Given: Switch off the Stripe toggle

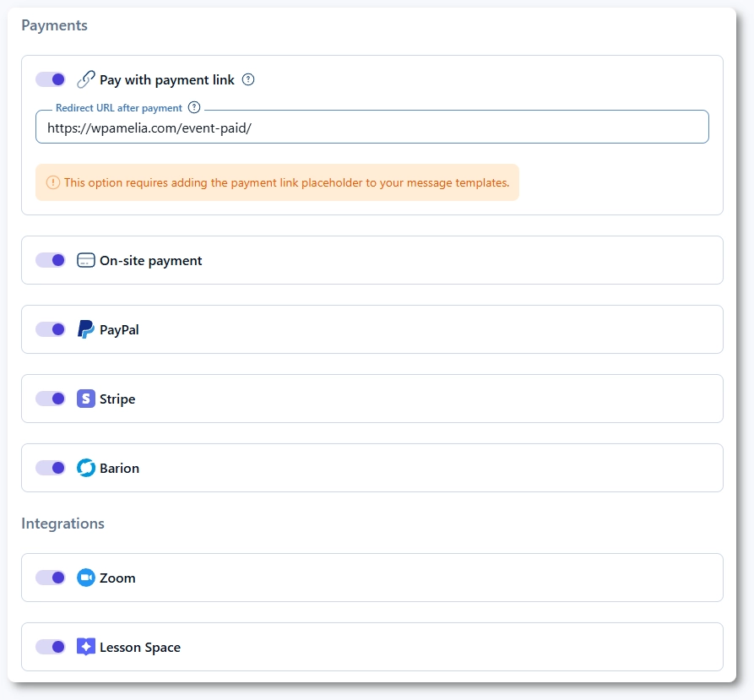Looking at the screenshot, I should pyautogui.click(x=51, y=399).
